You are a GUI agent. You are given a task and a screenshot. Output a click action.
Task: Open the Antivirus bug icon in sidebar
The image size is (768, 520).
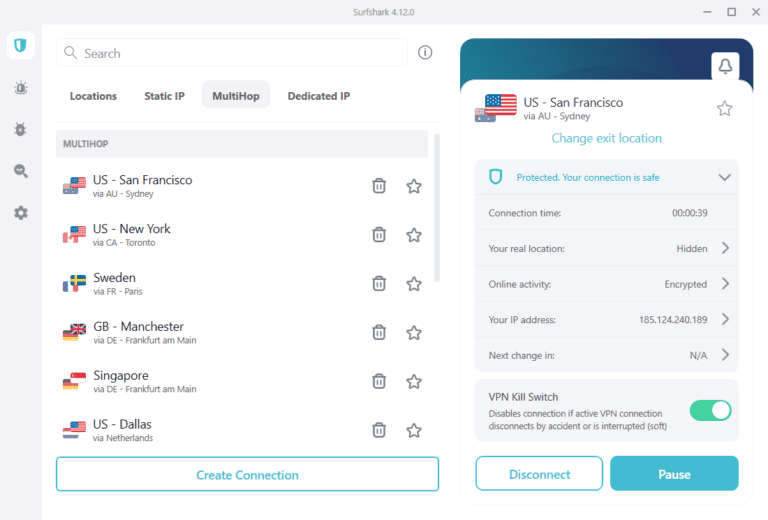(x=21, y=129)
